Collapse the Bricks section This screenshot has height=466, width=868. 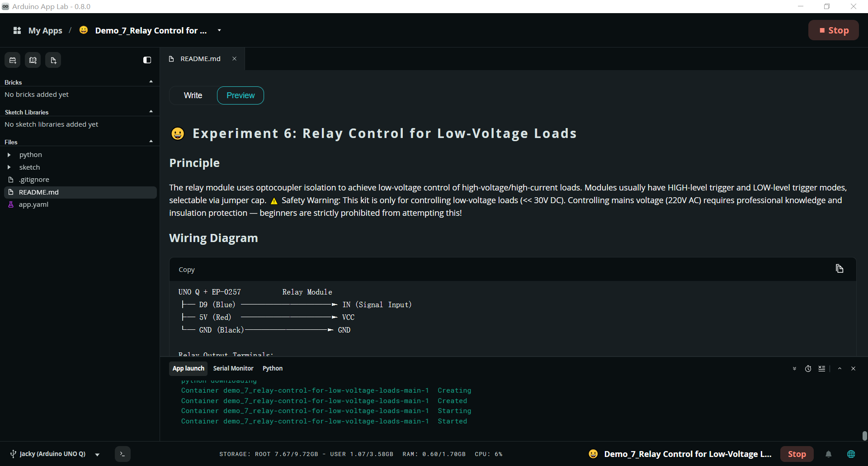(x=151, y=82)
